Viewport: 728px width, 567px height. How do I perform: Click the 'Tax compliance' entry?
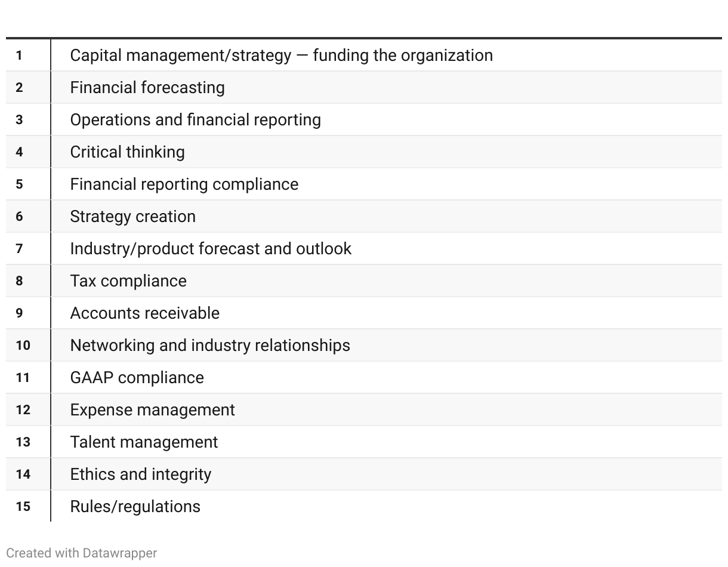click(128, 281)
